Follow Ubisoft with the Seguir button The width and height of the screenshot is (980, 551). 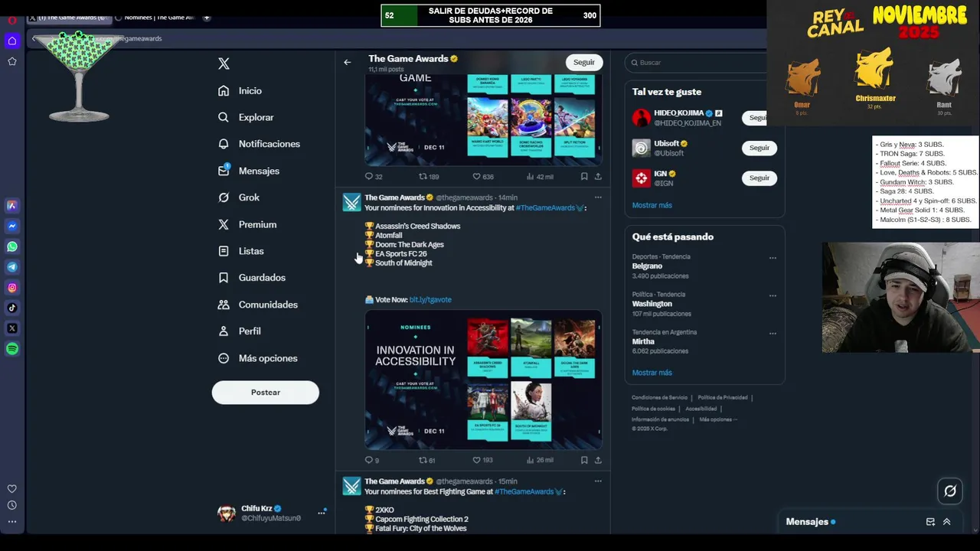pyautogui.click(x=759, y=148)
